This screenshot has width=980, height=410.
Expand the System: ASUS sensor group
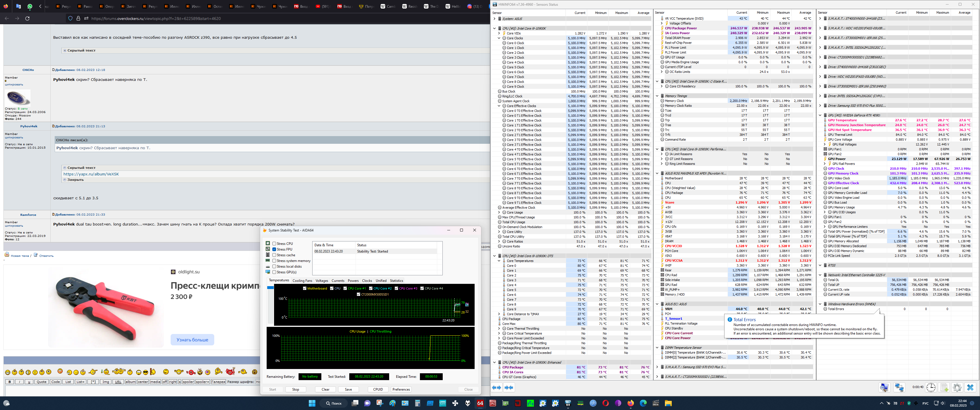pos(495,19)
